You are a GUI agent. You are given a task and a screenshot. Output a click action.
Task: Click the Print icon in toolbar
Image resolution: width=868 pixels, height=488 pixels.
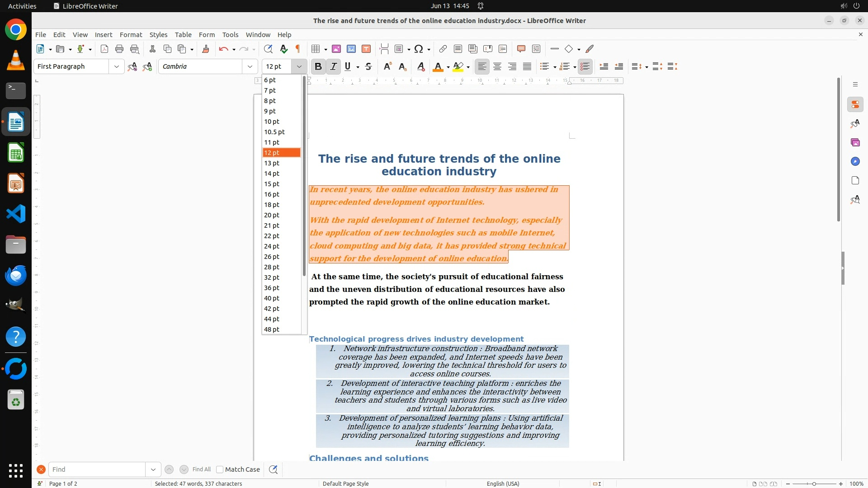point(119,49)
